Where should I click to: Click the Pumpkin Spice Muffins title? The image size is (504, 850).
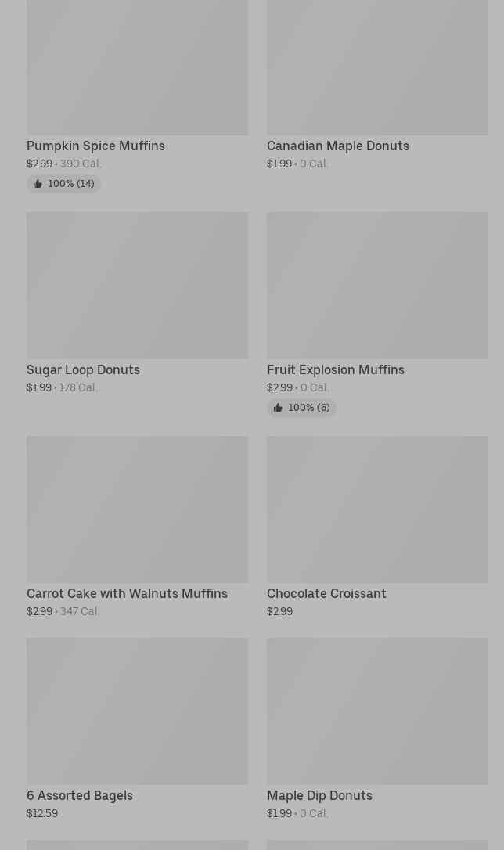[x=95, y=146]
